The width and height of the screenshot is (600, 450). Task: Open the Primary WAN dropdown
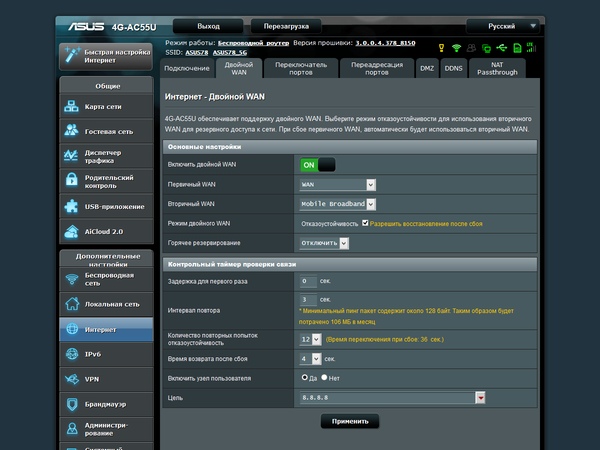338,184
